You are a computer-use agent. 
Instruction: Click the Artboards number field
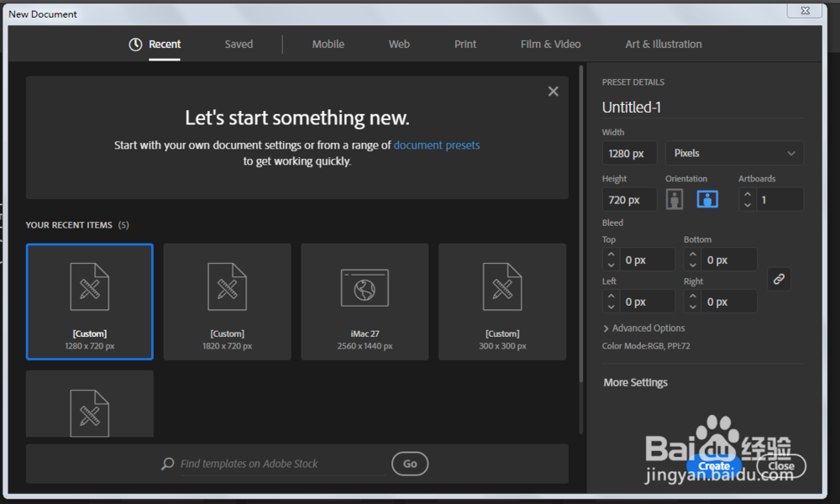click(x=780, y=200)
